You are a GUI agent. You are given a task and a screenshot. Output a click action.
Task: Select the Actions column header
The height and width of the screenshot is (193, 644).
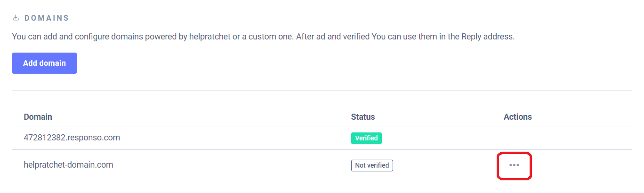[x=517, y=116]
